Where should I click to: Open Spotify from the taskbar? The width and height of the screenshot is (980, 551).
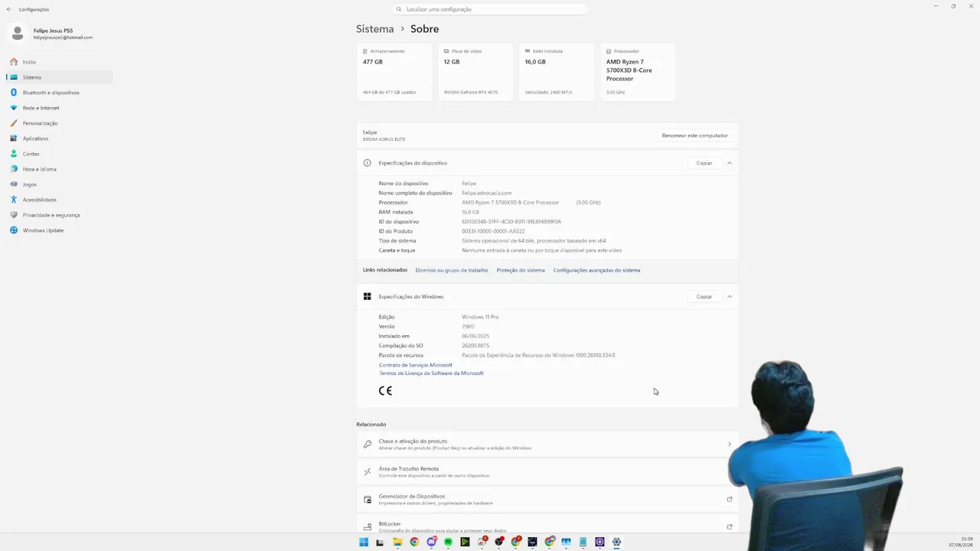448,542
